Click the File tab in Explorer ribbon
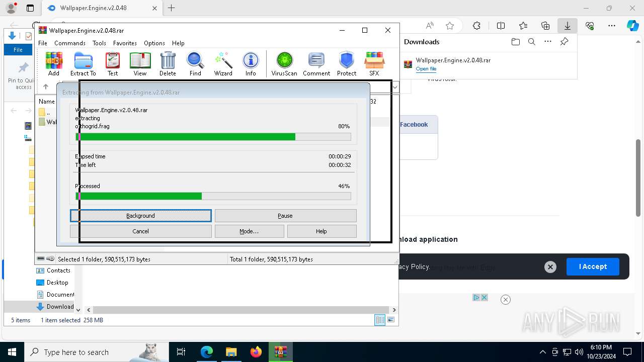This screenshot has width=644, height=362. pos(18,50)
